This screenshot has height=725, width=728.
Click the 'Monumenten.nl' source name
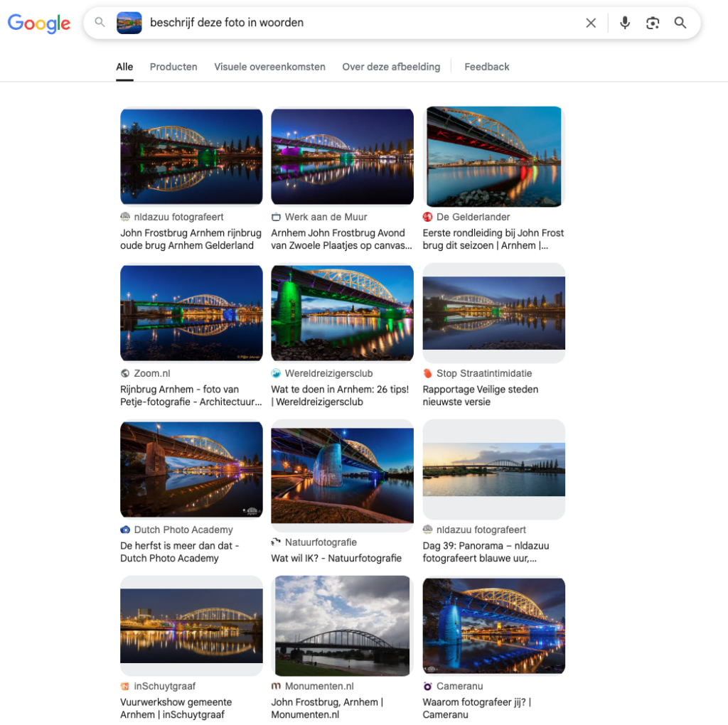click(x=319, y=686)
